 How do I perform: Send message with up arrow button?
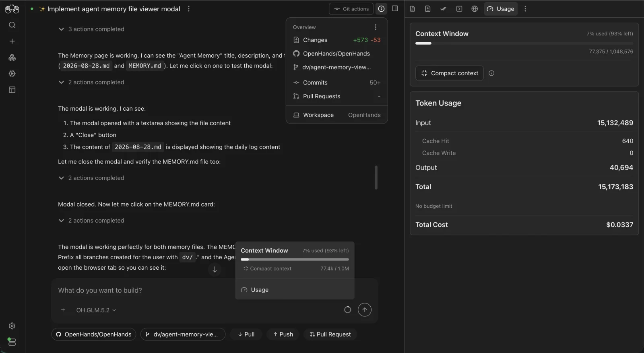[x=365, y=310]
